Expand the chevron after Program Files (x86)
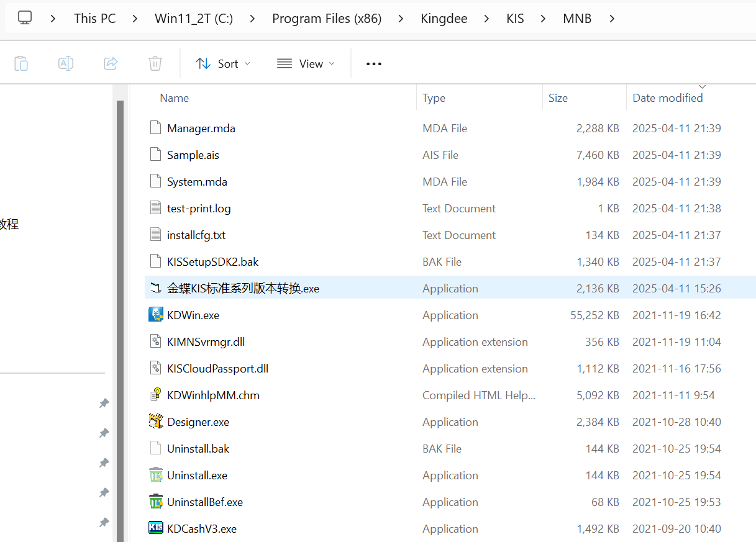This screenshot has width=756, height=542. pyautogui.click(x=401, y=19)
